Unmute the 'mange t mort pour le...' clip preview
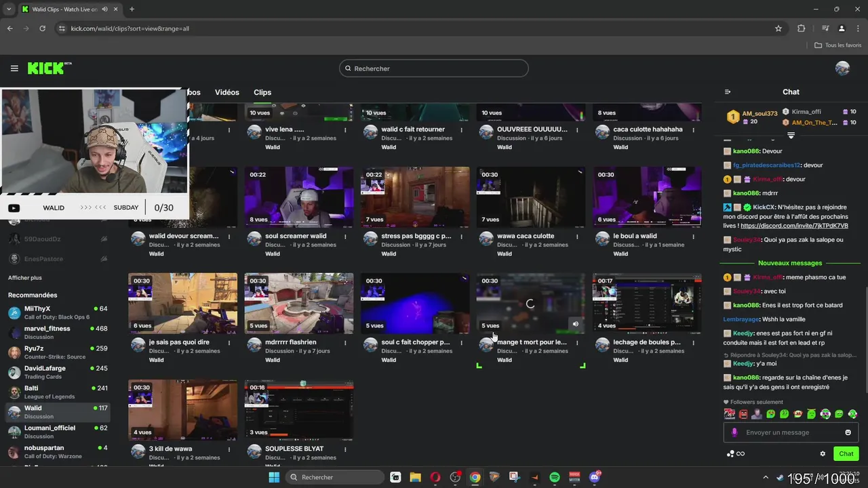The height and width of the screenshot is (488, 868). [x=575, y=324]
